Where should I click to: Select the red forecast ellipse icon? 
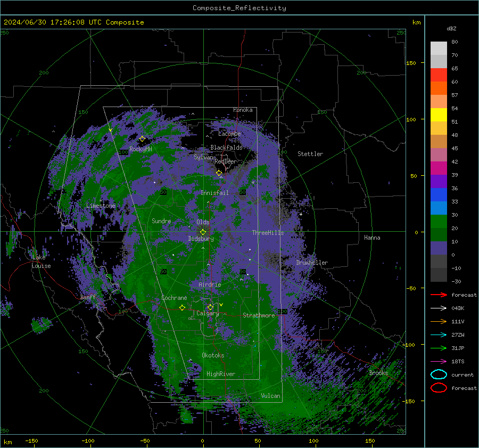[439, 388]
